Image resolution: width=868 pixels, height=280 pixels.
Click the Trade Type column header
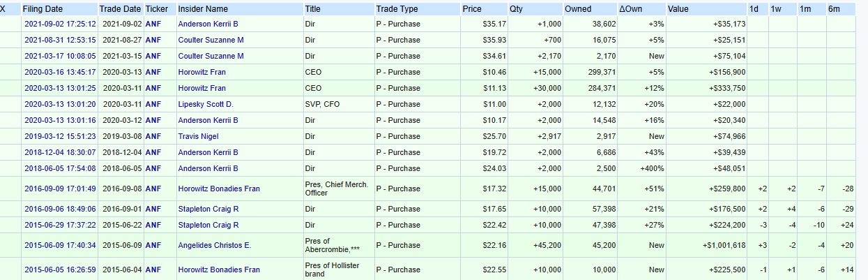pos(397,9)
